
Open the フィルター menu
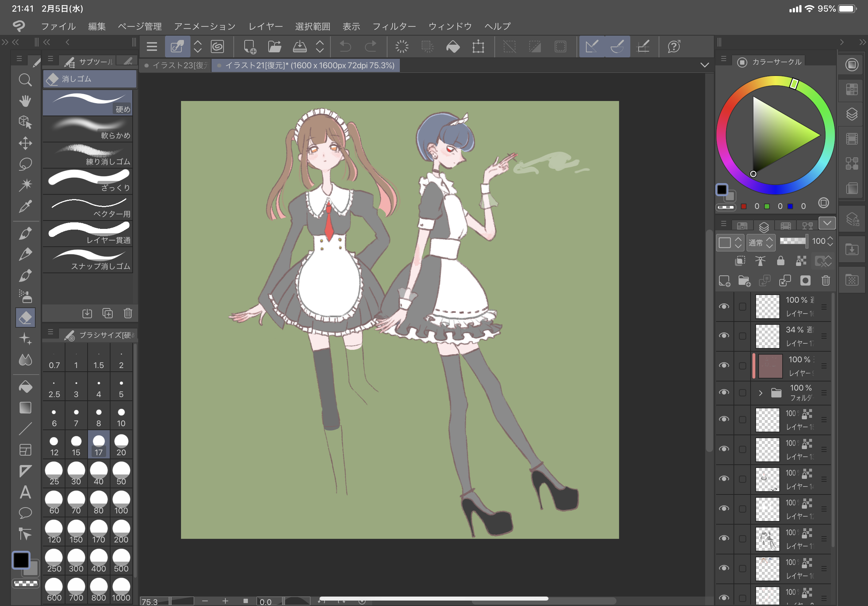click(394, 27)
